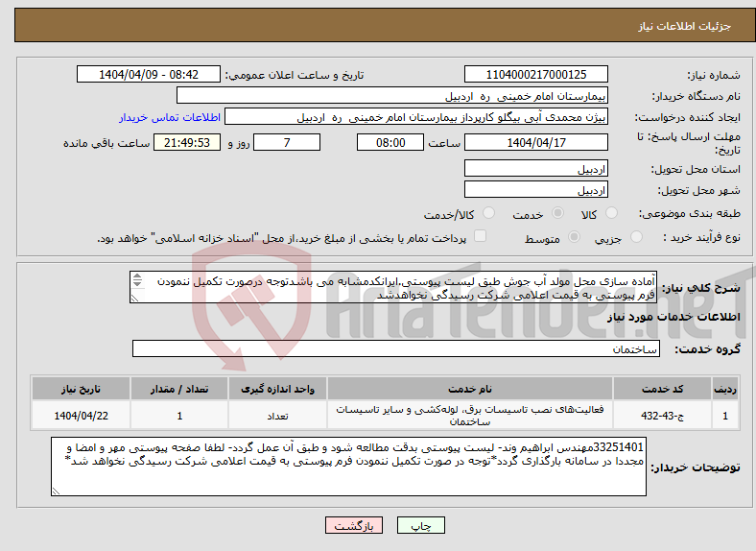
Task: Click the تاریخ نیاز column header
Action: (x=81, y=389)
